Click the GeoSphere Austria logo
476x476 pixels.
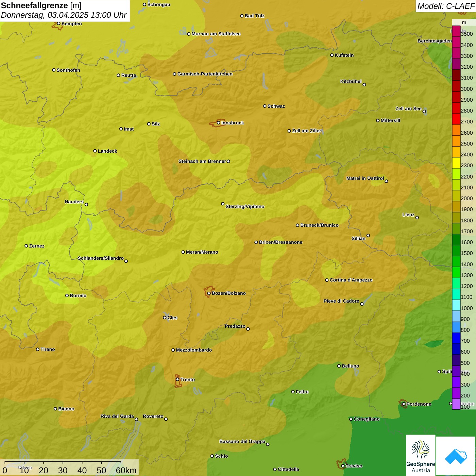pyautogui.click(x=421, y=455)
